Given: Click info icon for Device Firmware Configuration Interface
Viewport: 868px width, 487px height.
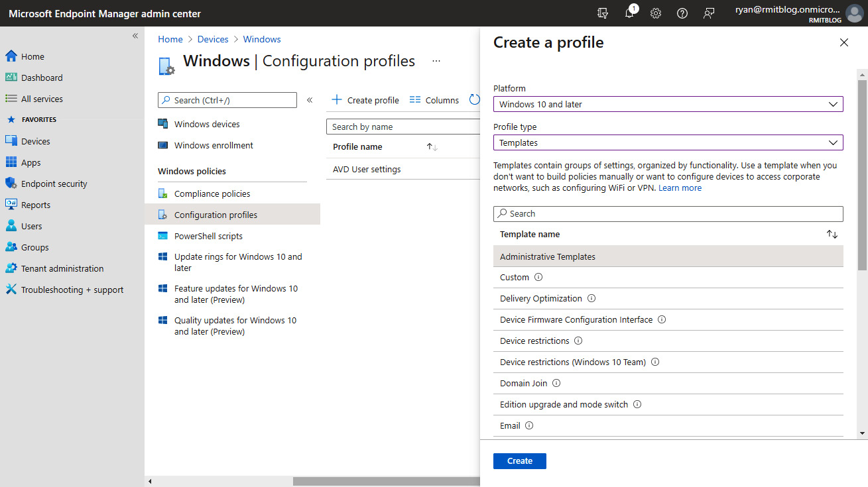Looking at the screenshot, I should [x=662, y=319].
